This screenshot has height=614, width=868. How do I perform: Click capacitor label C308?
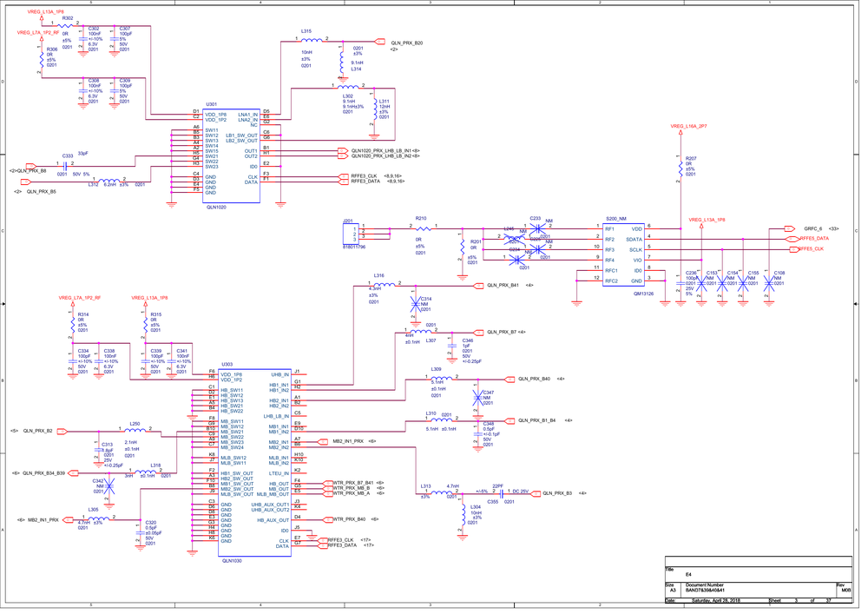click(x=94, y=81)
